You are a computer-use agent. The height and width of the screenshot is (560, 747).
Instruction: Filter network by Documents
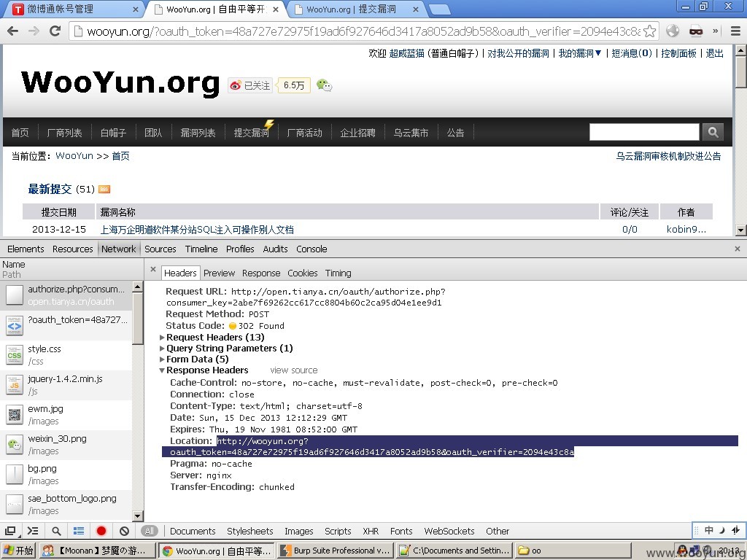click(193, 531)
